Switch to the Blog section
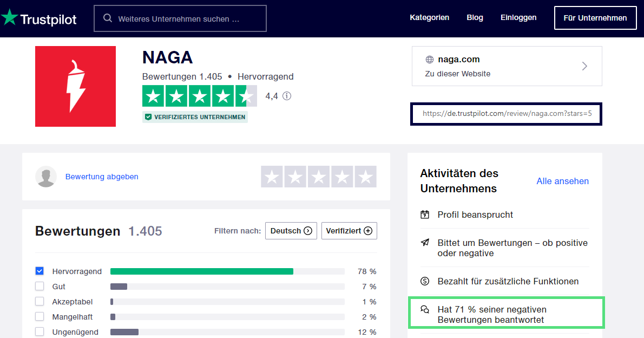The height and width of the screenshot is (338, 644). 475,17
